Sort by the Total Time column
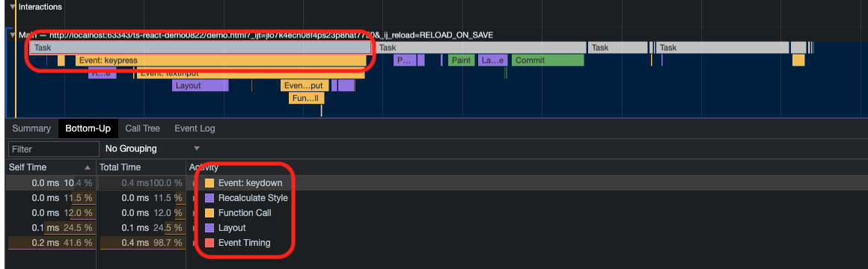This screenshot has height=269, width=868. tap(141, 167)
